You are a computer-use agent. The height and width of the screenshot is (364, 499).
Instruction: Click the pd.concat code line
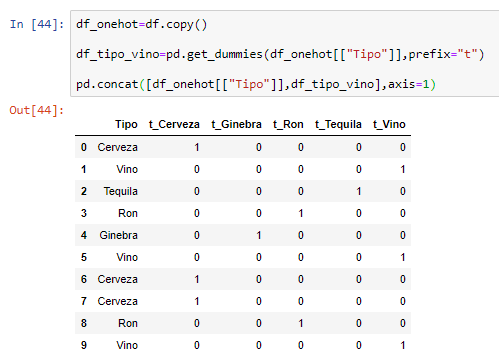pyautogui.click(x=256, y=84)
